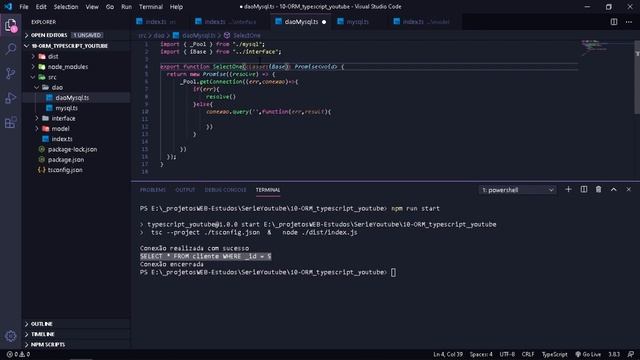Screen dimensions: 640x360
Task: Open the Run and Debug view
Action: pyautogui.click(x=11, y=98)
